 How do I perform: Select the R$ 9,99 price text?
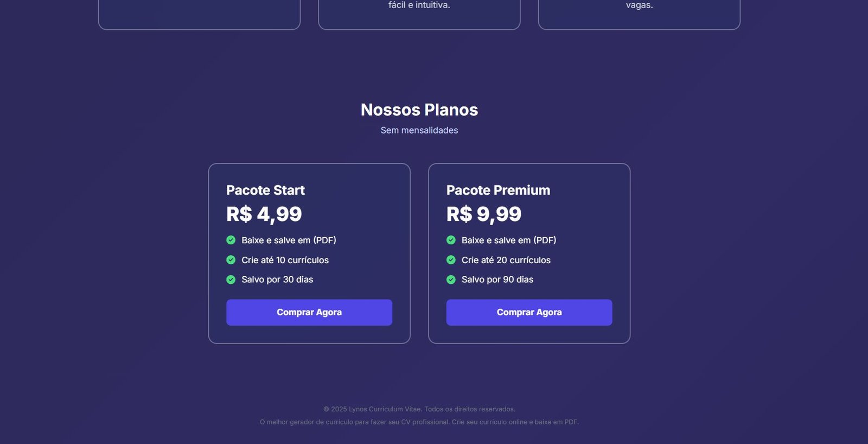(484, 214)
